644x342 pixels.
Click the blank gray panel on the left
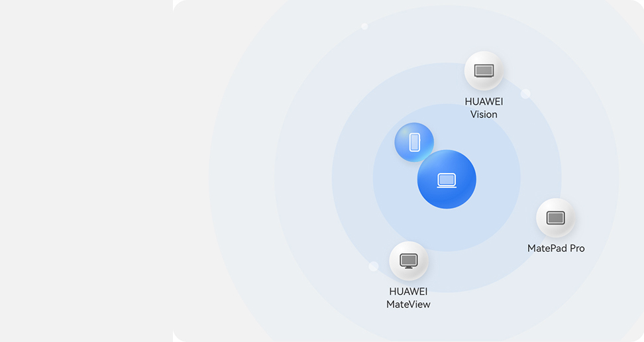tap(86, 171)
